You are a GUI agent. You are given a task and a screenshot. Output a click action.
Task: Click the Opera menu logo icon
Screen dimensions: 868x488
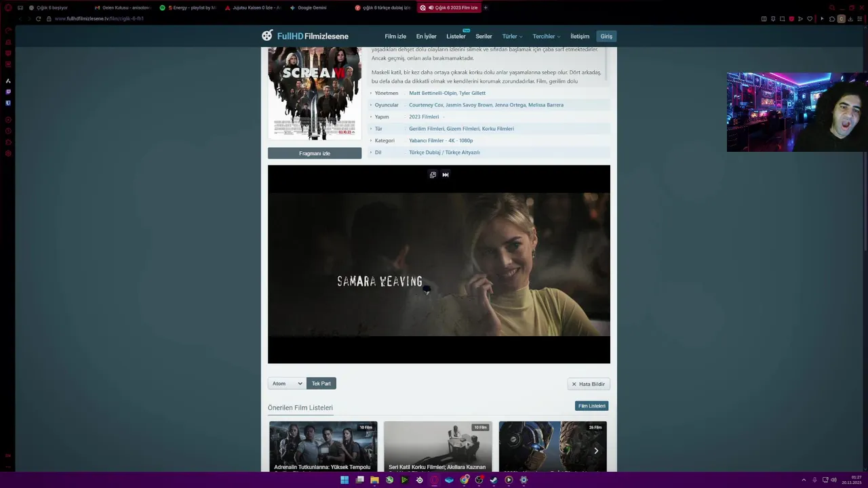8,7
